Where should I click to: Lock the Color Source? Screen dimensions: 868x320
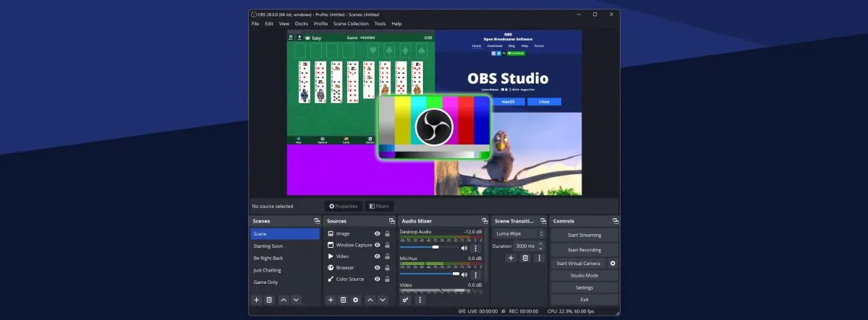(x=388, y=279)
